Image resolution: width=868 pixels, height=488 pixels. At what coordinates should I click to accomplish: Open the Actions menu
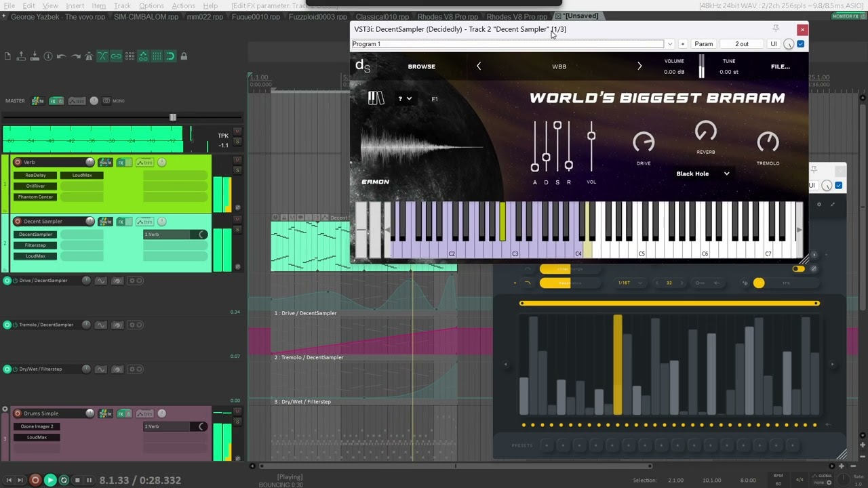(x=183, y=5)
